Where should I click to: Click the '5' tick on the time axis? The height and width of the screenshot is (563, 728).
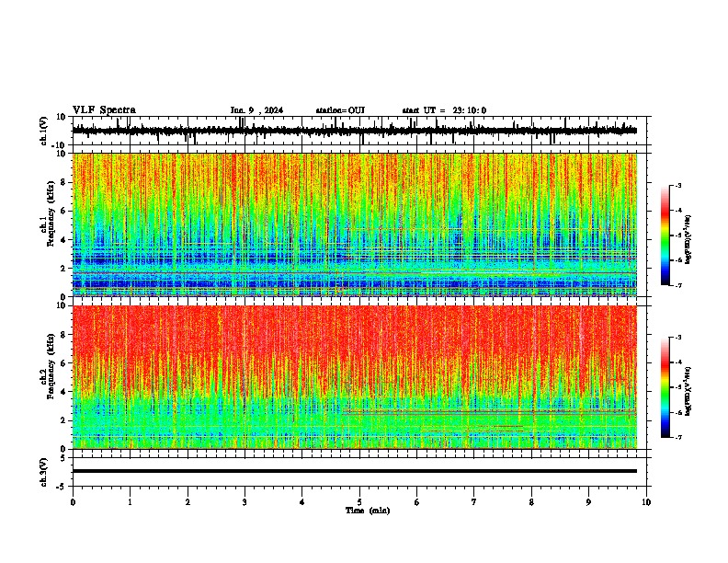pyautogui.click(x=359, y=502)
